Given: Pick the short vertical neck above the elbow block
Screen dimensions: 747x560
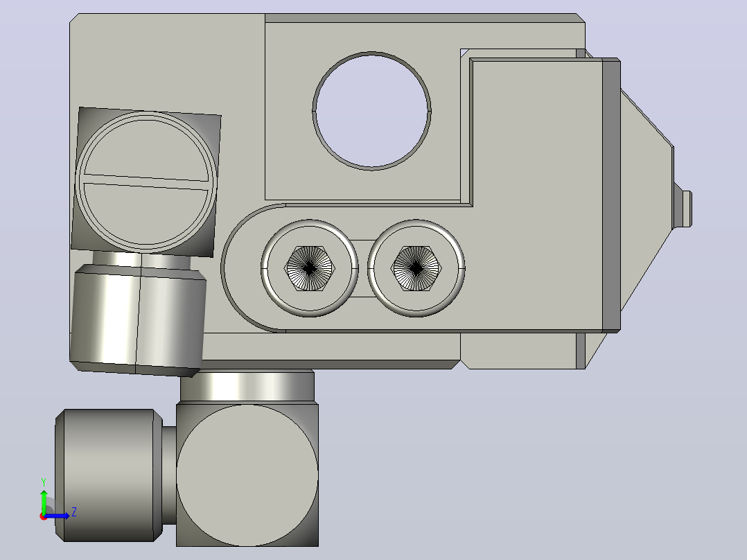Looking at the screenshot, I should (247, 386).
